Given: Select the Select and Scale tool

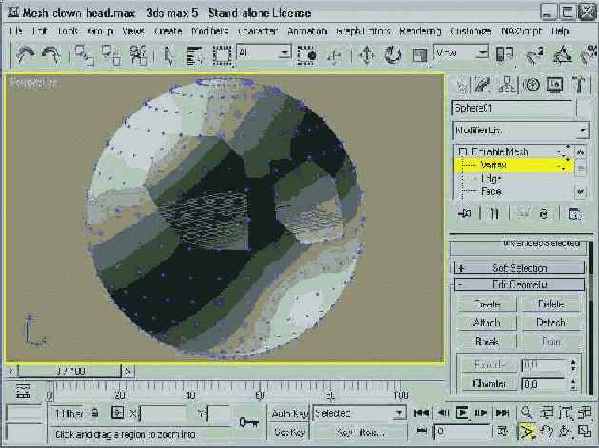Looking at the screenshot, I should point(420,55).
